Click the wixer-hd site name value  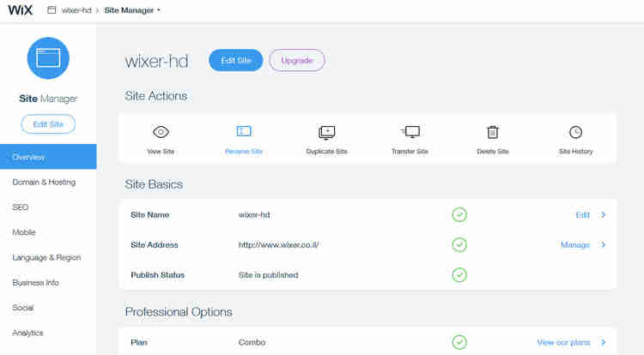click(254, 215)
